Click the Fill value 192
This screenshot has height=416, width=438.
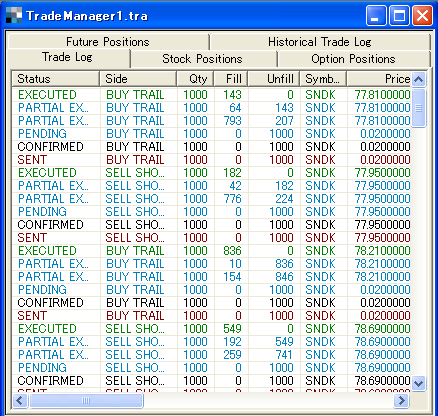[232, 342]
